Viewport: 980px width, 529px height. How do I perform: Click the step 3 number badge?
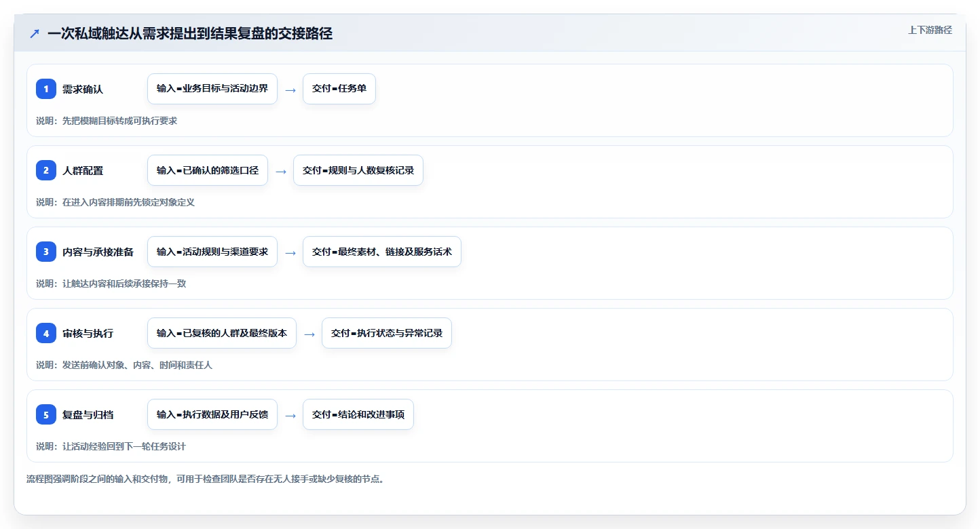46,252
